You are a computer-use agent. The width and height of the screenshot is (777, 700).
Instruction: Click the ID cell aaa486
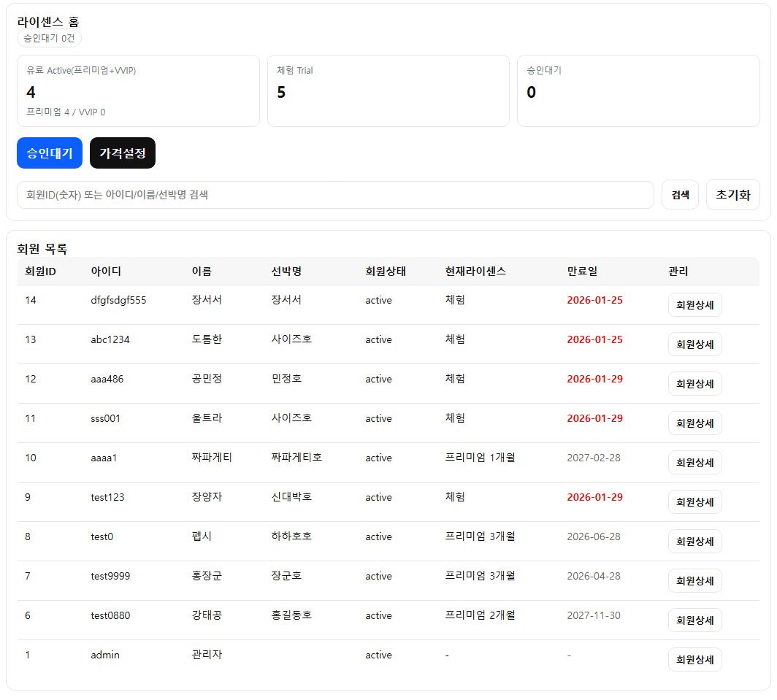click(107, 379)
